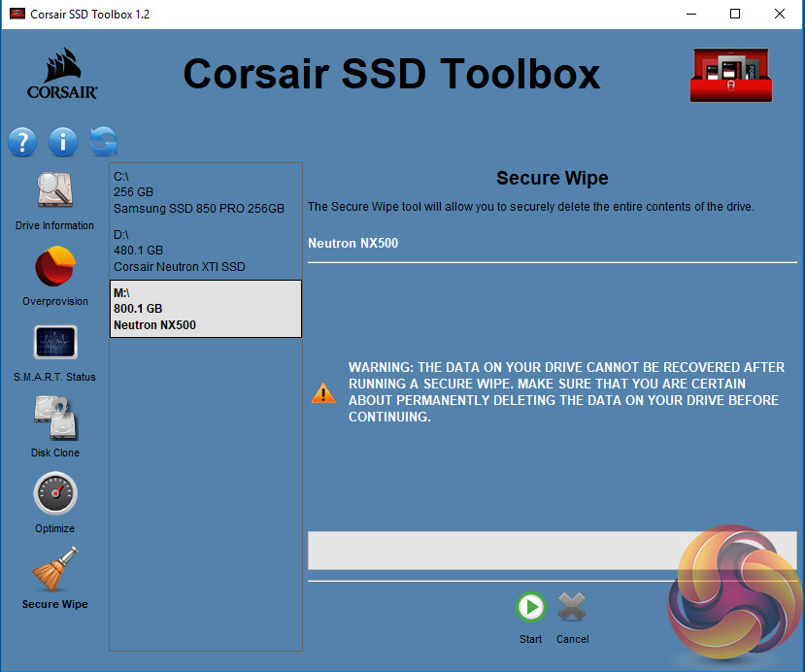This screenshot has width=805, height=672.
Task: Select the C:\ Samsung SSD 850 PRO drive
Action: 205,192
